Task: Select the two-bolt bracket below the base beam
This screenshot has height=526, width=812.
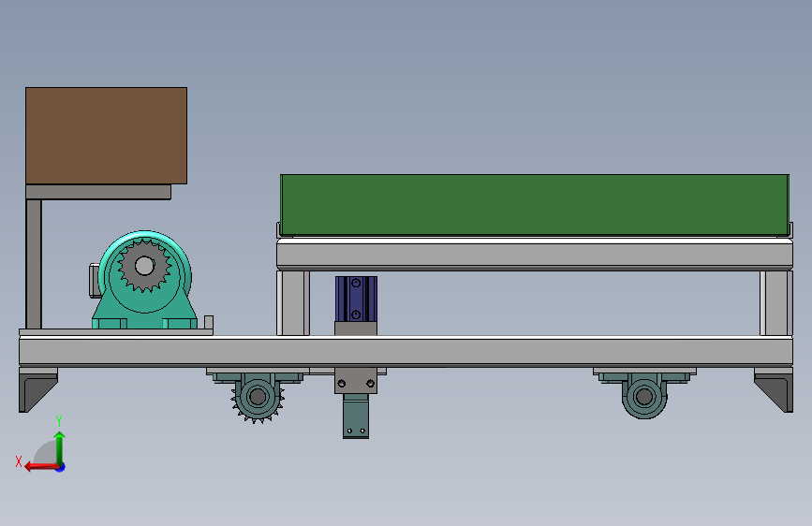Action: [x=356, y=381]
